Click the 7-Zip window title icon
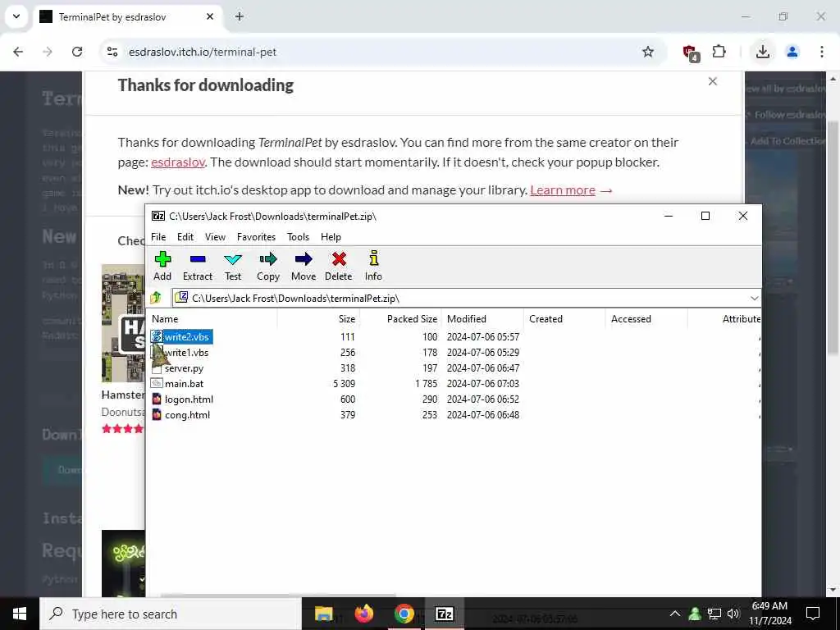This screenshot has height=630, width=840. 158,216
